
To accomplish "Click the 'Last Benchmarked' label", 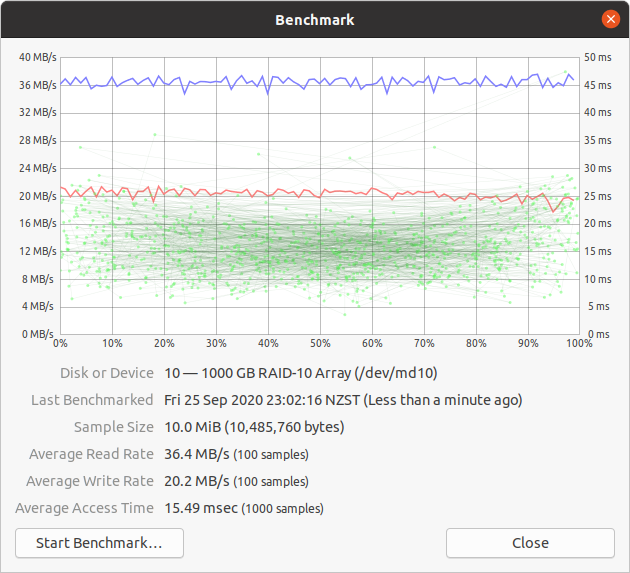I will pos(92,400).
